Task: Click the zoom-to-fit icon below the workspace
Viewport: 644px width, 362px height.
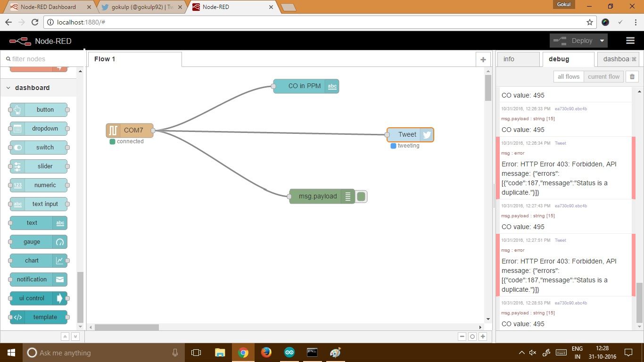Action: (472, 336)
